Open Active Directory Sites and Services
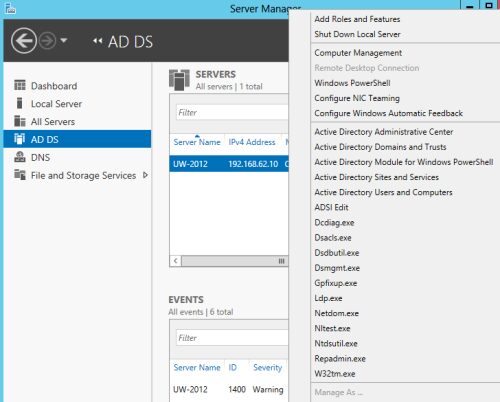The height and width of the screenshot is (402, 500). (376, 177)
